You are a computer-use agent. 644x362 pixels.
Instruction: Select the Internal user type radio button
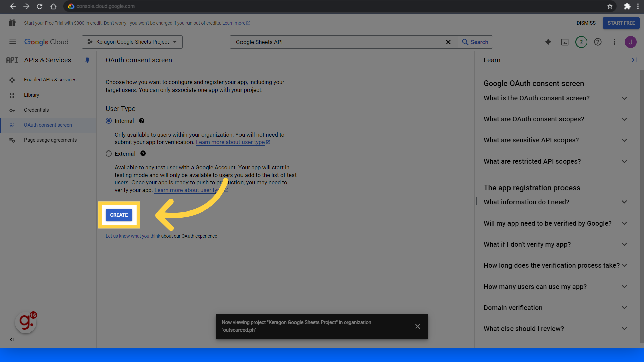[109, 121]
